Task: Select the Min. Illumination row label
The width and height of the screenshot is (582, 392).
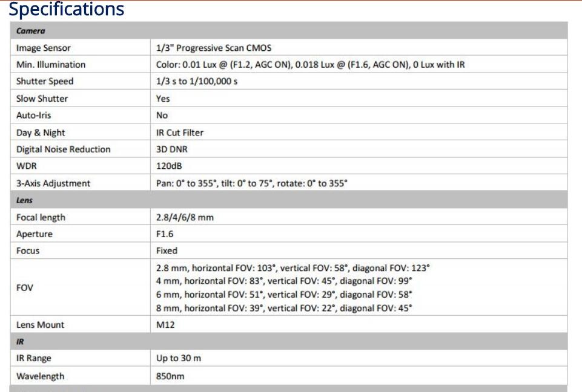Action: (x=51, y=65)
